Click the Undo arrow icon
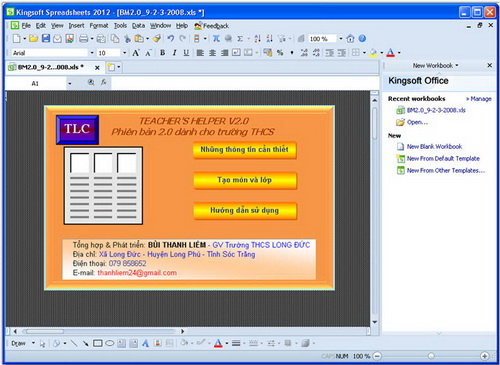The height and width of the screenshot is (365, 500). point(171,39)
